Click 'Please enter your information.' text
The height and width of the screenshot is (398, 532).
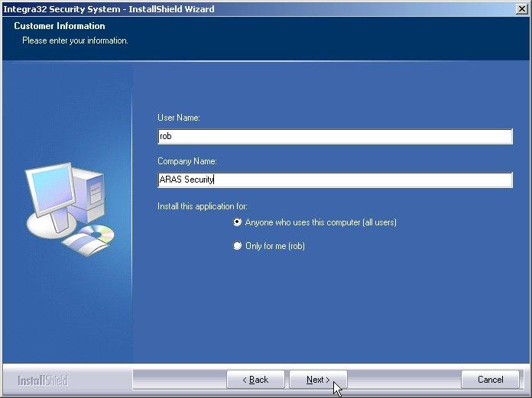pos(76,40)
